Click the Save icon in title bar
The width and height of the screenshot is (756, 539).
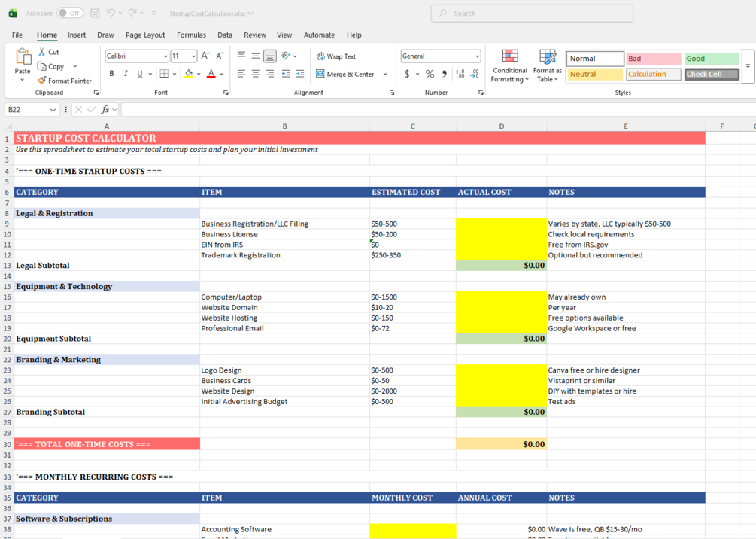[x=95, y=13]
